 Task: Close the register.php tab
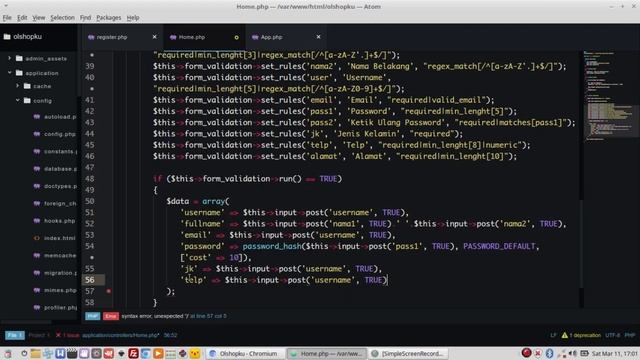[154, 37]
